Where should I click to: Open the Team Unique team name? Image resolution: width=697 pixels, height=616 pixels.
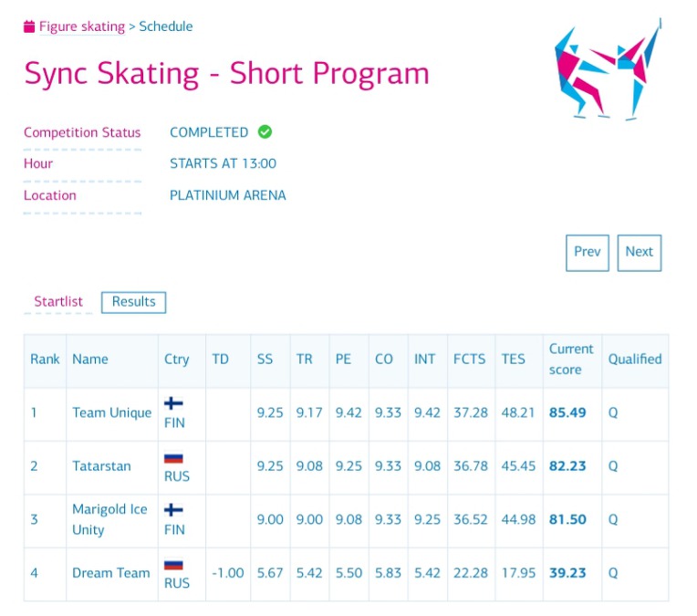pos(112,413)
